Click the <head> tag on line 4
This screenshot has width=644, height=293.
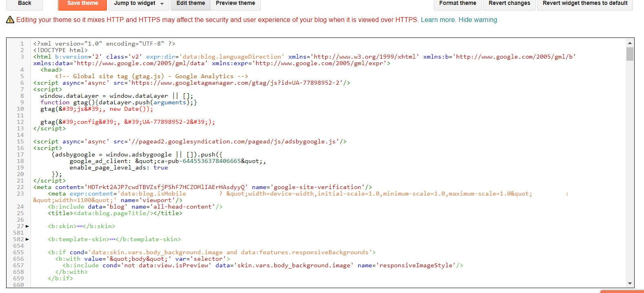(x=51, y=70)
